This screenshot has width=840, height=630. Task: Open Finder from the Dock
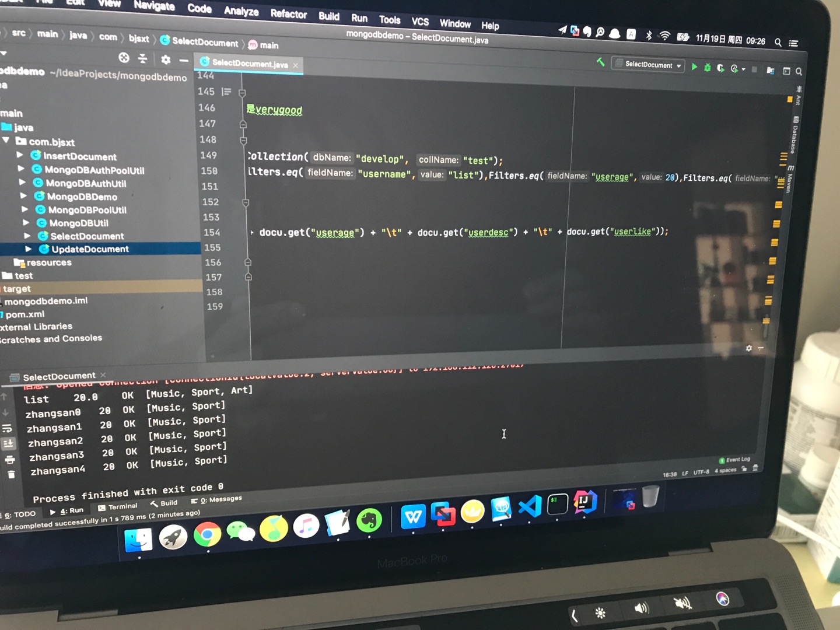[138, 540]
